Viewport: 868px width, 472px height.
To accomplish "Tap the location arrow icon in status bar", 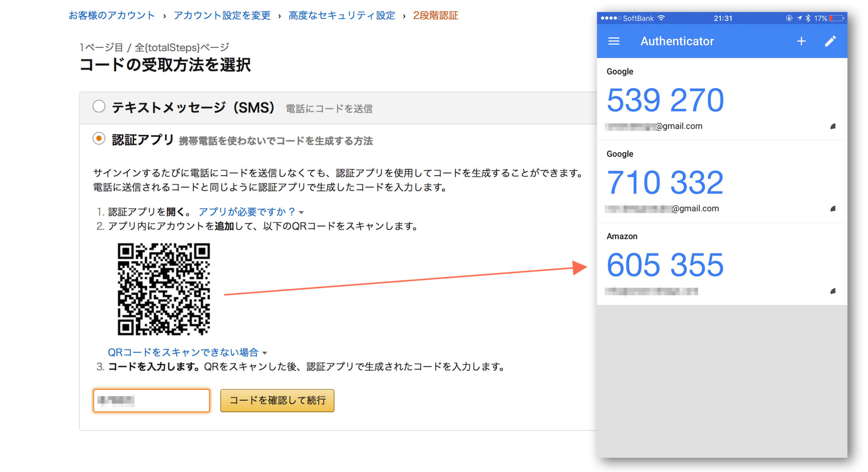I will point(799,18).
